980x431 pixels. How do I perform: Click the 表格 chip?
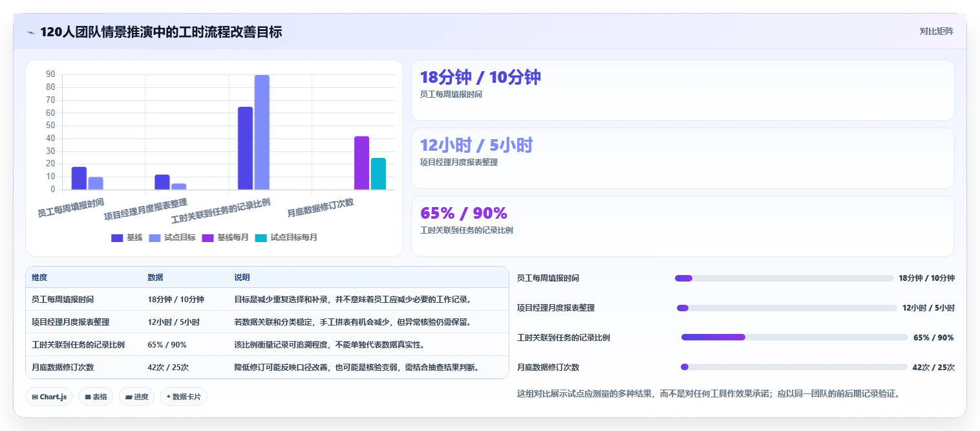pyautogui.click(x=96, y=397)
